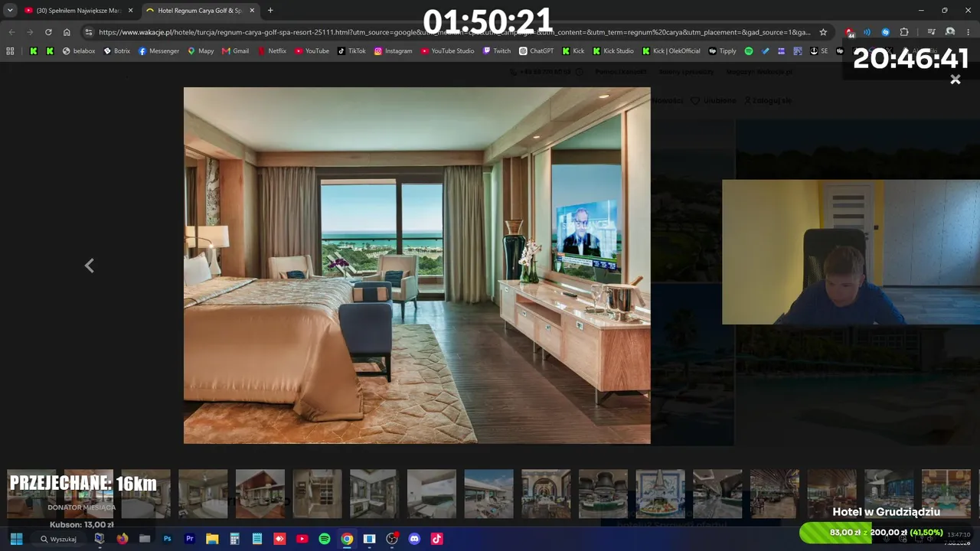980x551 pixels.
Task: Open the SE bookmark
Action: click(x=818, y=51)
